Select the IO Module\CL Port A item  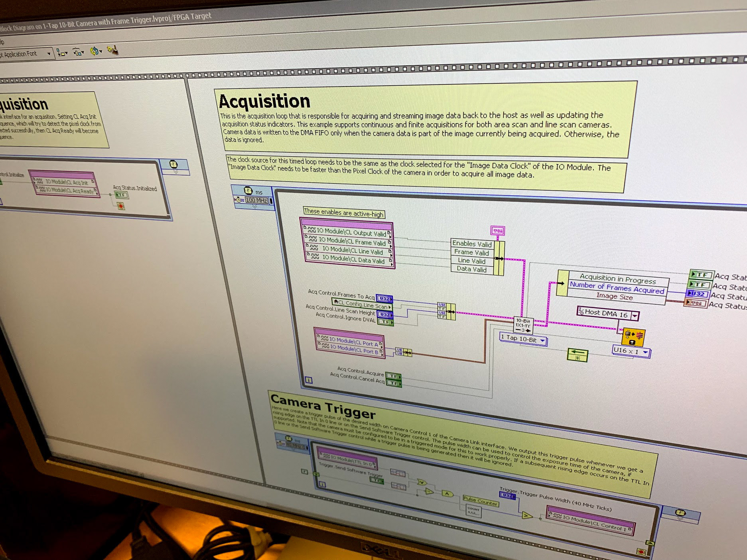349,341
